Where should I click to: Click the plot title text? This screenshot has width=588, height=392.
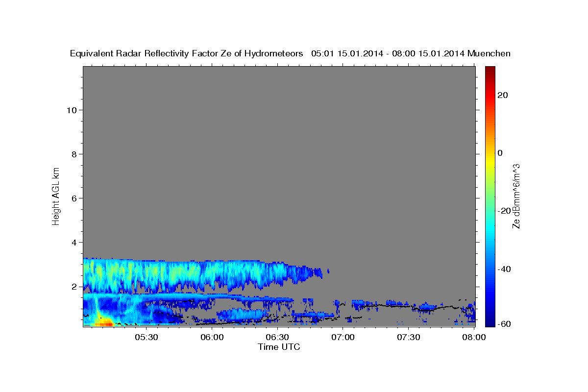290,53
